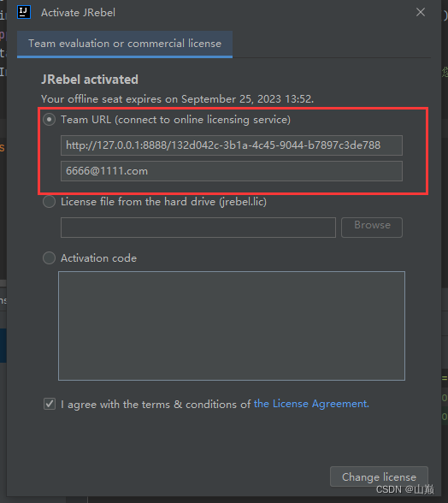448x503 pixels.
Task: Select the Activation code radio button
Action: point(49,258)
